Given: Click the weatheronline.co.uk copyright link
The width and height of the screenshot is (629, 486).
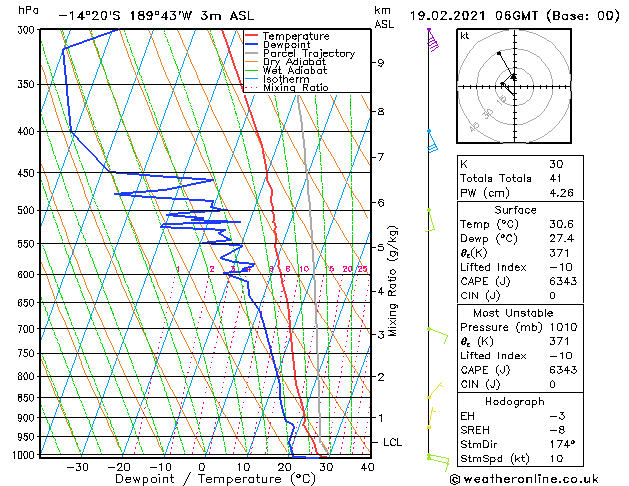Looking at the screenshot, I should pos(524,479).
